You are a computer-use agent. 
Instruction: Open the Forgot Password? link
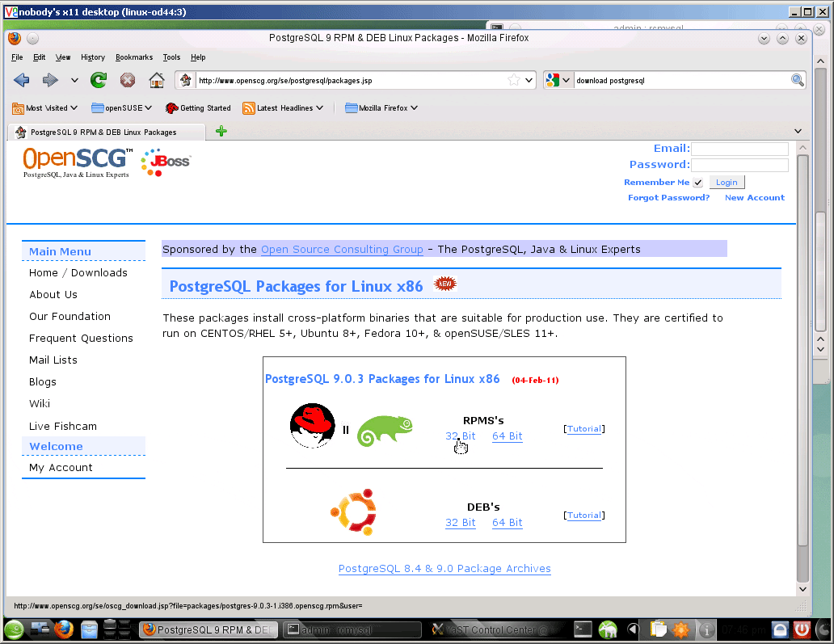click(x=668, y=198)
